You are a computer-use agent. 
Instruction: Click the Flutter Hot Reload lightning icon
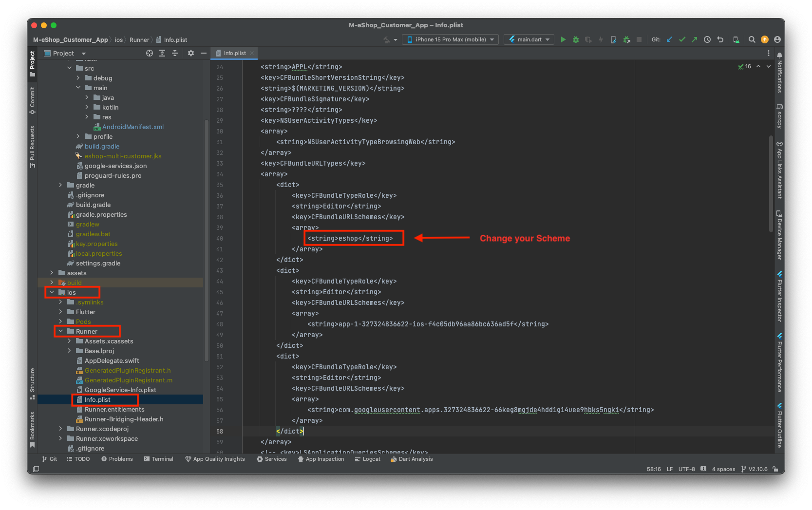point(601,39)
